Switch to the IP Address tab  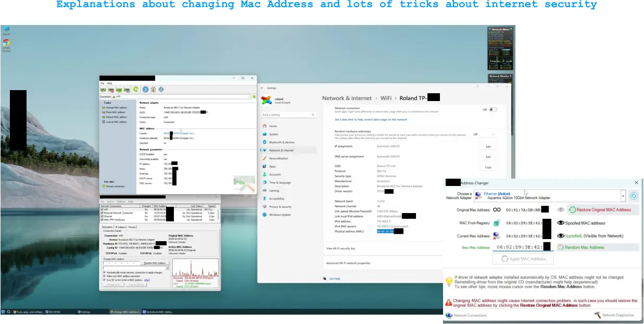coord(120,227)
